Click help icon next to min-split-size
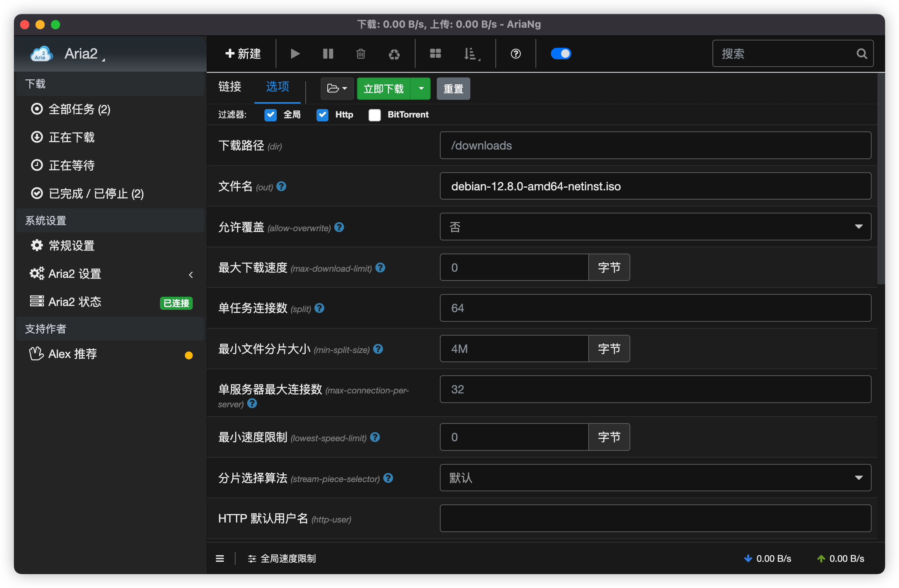The width and height of the screenshot is (899, 588). (x=378, y=349)
